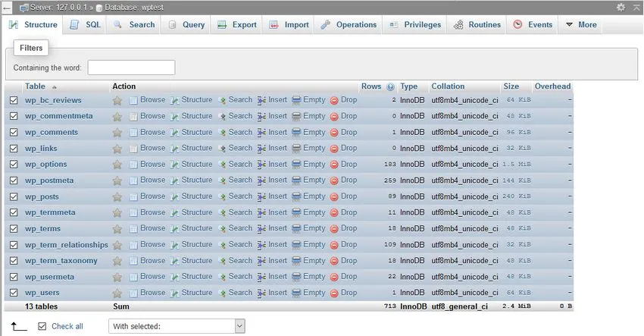Open page settings gear icon
The height and width of the screenshot is (336, 644).
point(621,7)
